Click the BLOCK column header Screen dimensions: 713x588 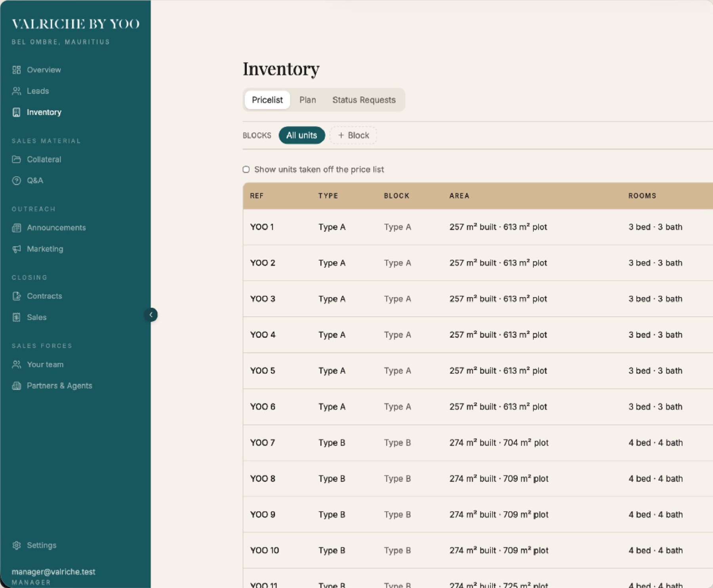click(397, 196)
